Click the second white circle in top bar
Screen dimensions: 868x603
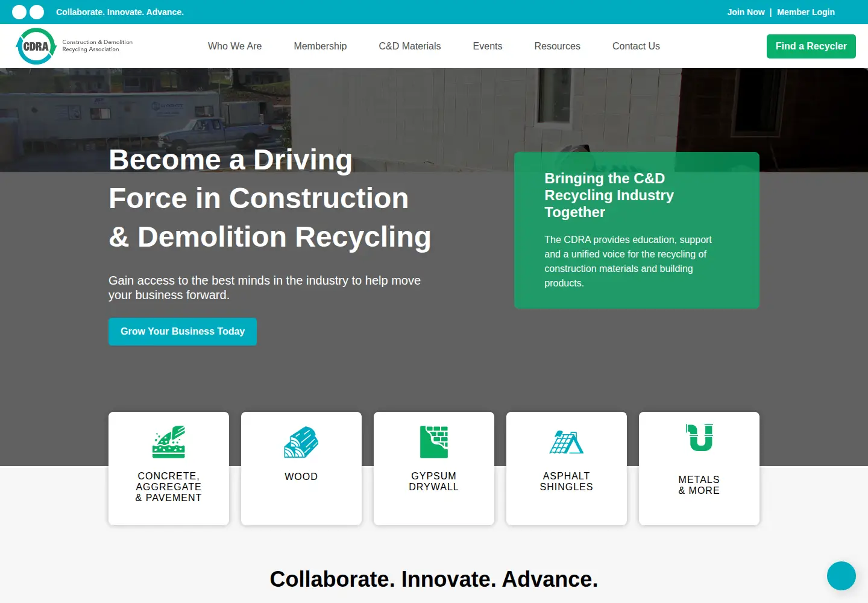(37, 12)
